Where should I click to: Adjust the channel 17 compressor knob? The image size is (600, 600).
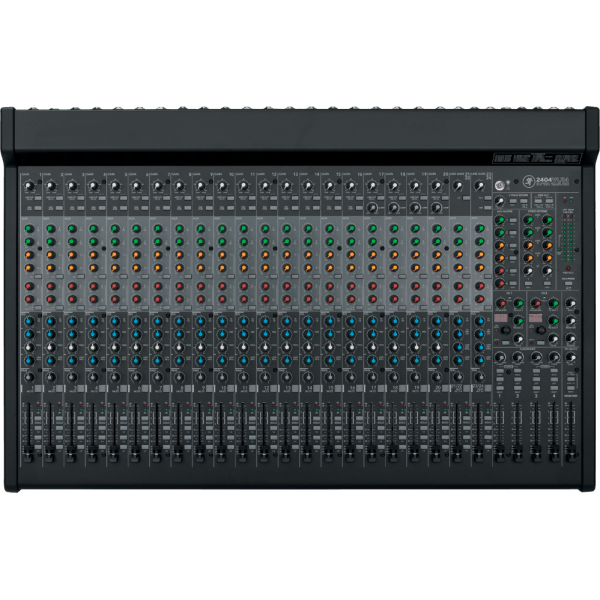click(x=372, y=206)
